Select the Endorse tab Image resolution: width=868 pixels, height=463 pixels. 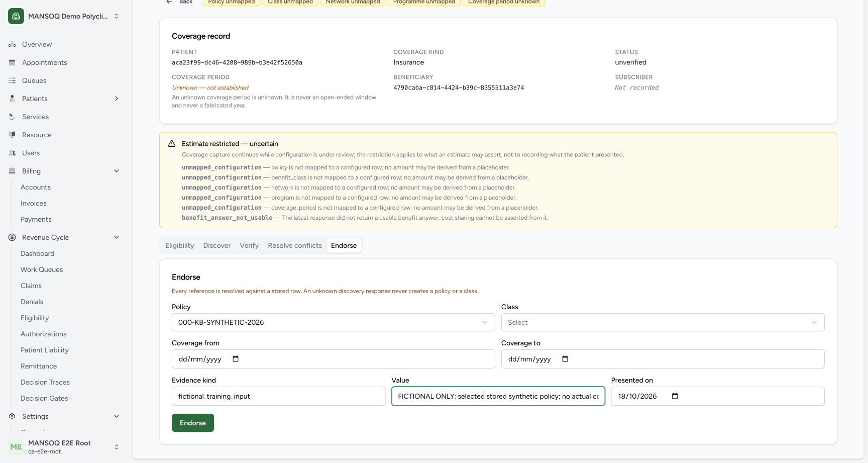[x=344, y=245]
